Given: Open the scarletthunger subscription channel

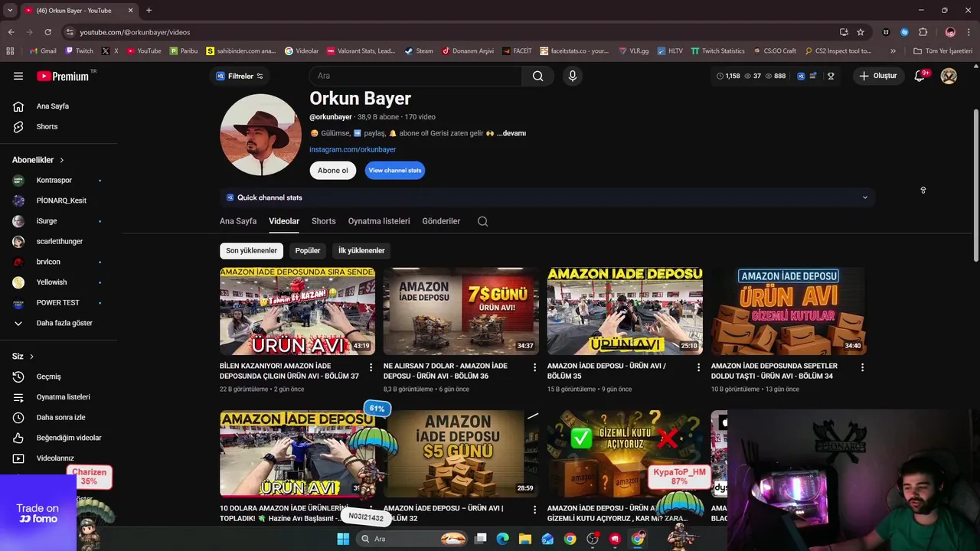Looking at the screenshot, I should tap(60, 241).
